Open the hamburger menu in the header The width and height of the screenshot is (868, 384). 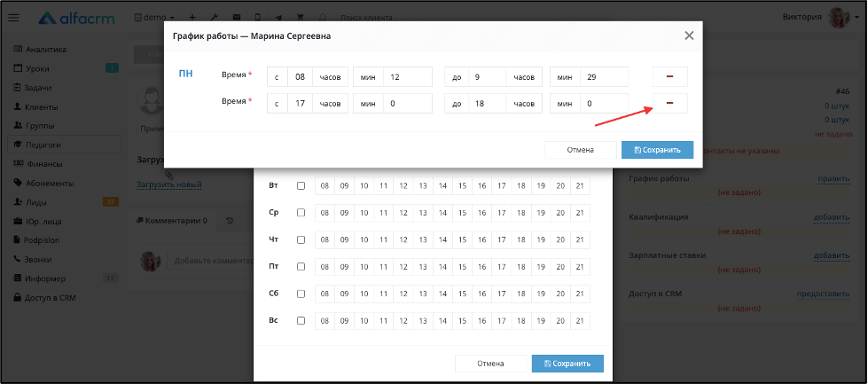click(x=14, y=18)
